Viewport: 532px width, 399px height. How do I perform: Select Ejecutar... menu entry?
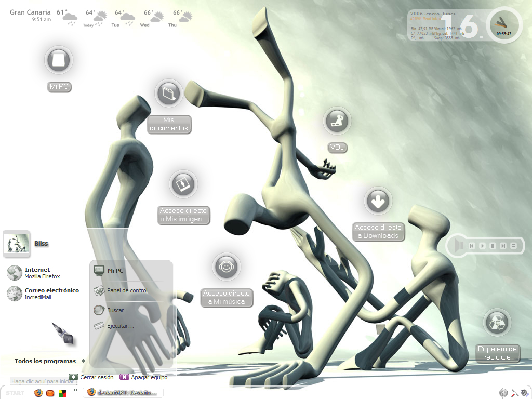click(121, 326)
